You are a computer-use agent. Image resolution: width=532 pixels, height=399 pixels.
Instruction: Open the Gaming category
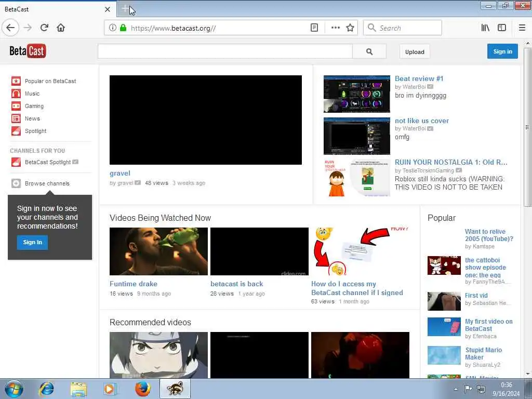34,106
